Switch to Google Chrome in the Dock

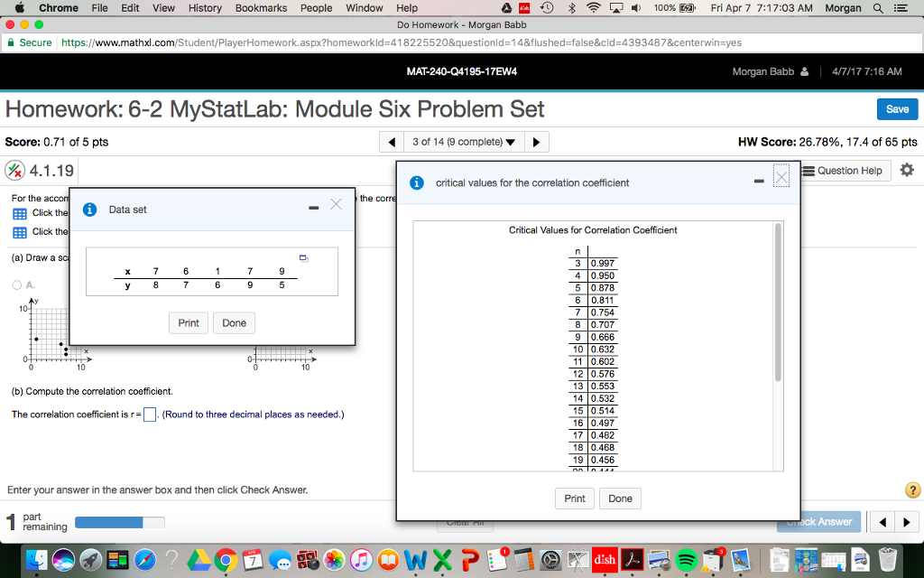[226, 560]
